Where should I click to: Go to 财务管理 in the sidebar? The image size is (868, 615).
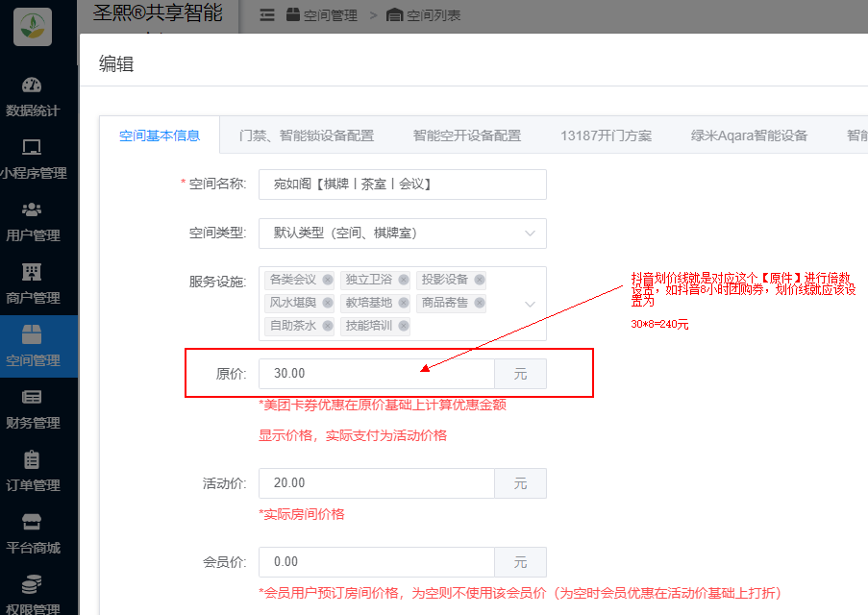tap(32, 398)
